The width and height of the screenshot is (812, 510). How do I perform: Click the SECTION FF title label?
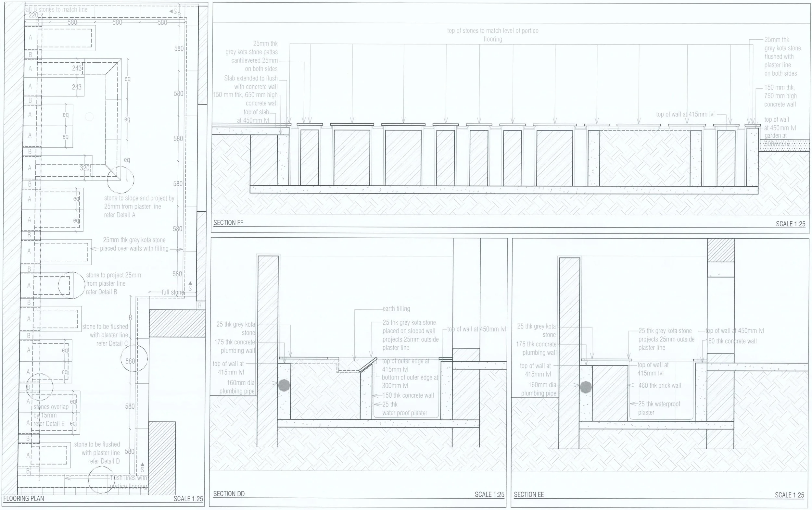pos(228,222)
